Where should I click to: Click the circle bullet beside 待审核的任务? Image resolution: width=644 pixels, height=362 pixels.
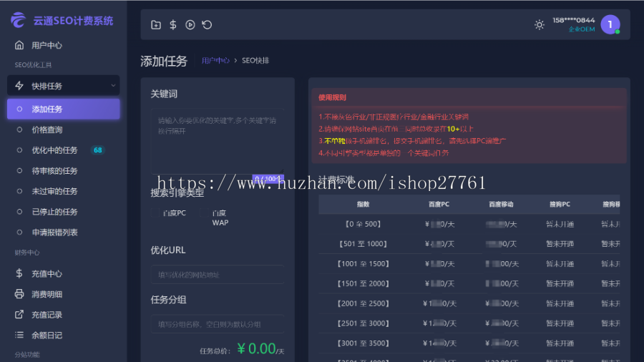[x=19, y=171]
